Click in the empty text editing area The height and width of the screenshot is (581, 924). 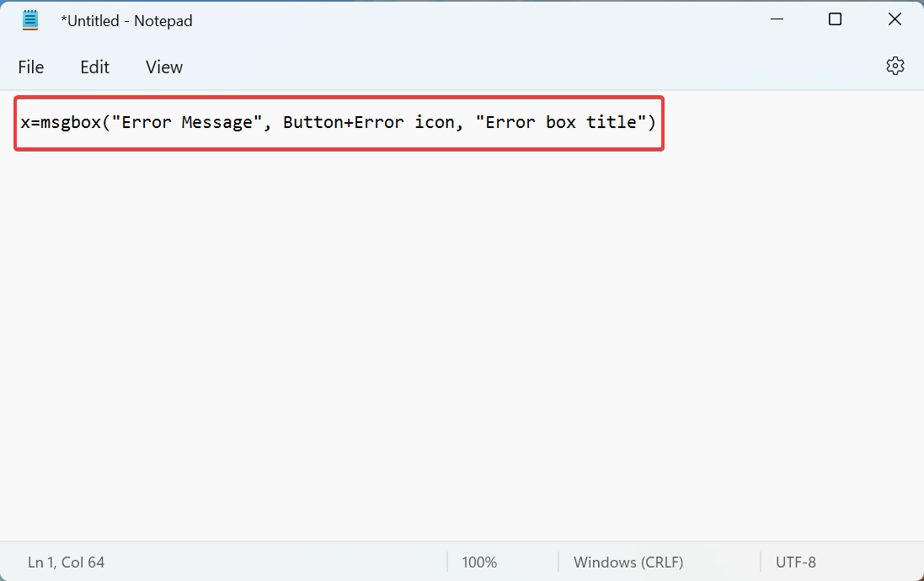point(421,337)
